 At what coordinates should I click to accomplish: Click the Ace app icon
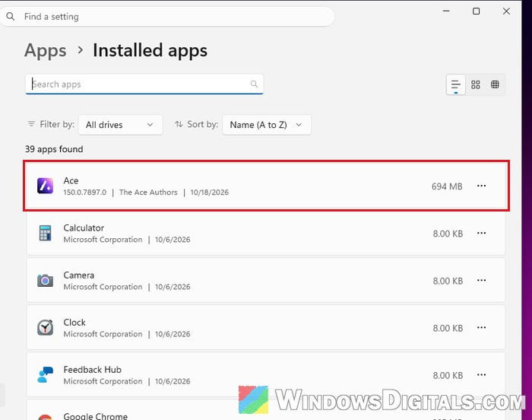click(45, 186)
